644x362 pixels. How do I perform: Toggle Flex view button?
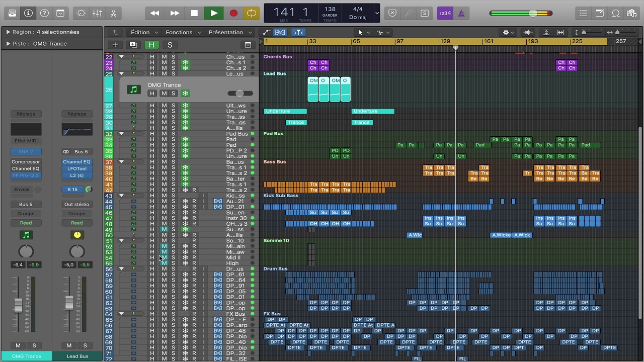pos(280,32)
